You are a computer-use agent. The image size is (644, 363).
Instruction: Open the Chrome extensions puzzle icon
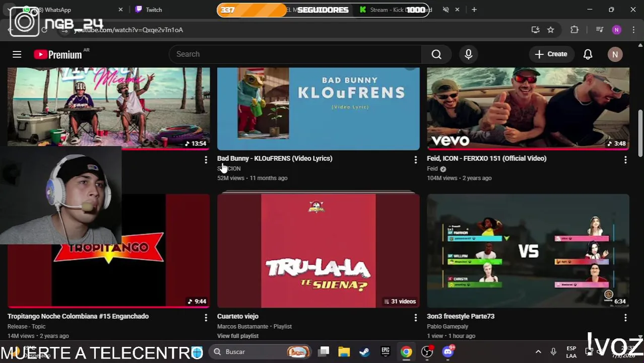(x=574, y=30)
